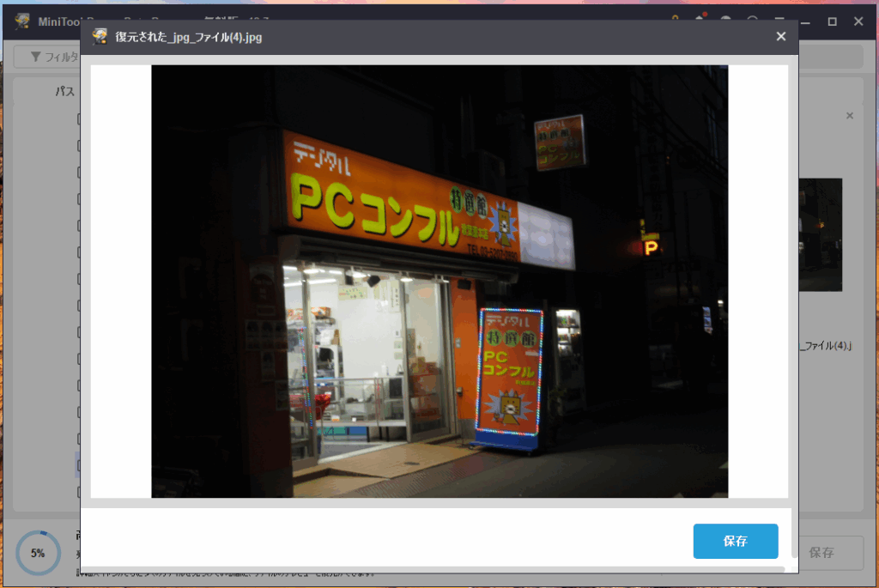Select the thumbnail in right preview panel

click(x=820, y=234)
